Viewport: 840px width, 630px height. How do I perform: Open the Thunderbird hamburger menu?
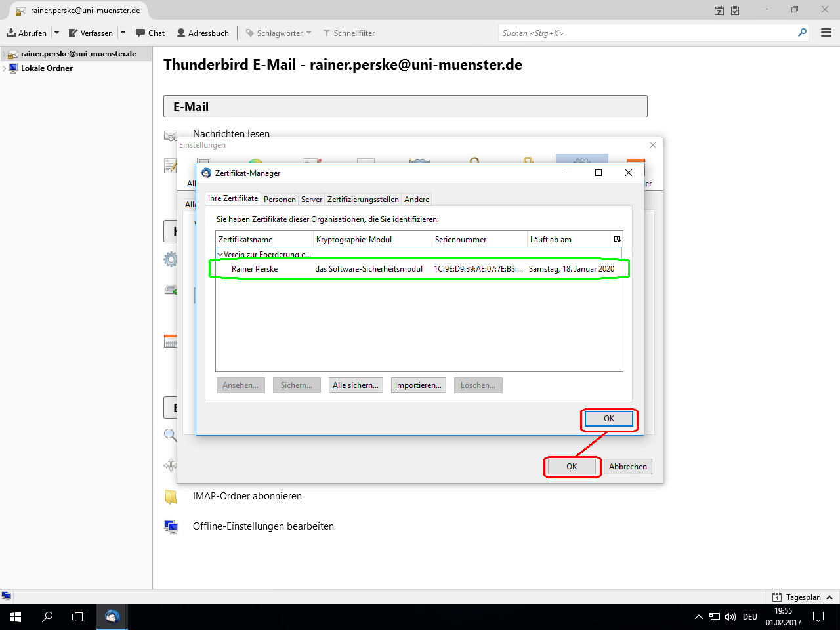click(826, 33)
